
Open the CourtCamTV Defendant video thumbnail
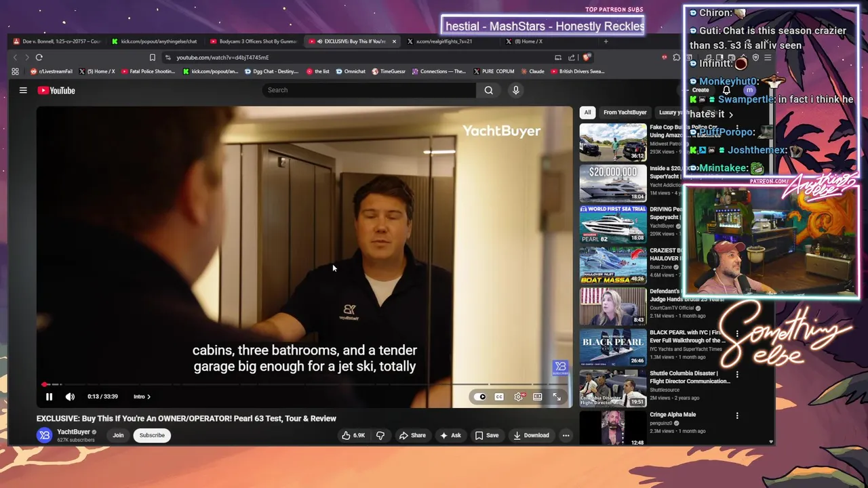point(613,306)
